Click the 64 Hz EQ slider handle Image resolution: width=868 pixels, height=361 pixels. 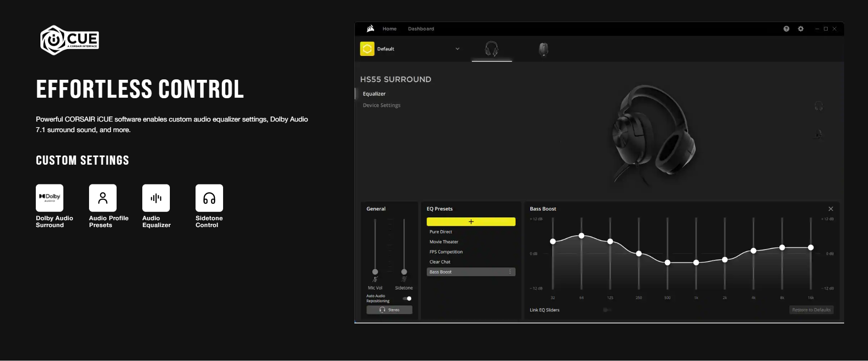(x=582, y=236)
